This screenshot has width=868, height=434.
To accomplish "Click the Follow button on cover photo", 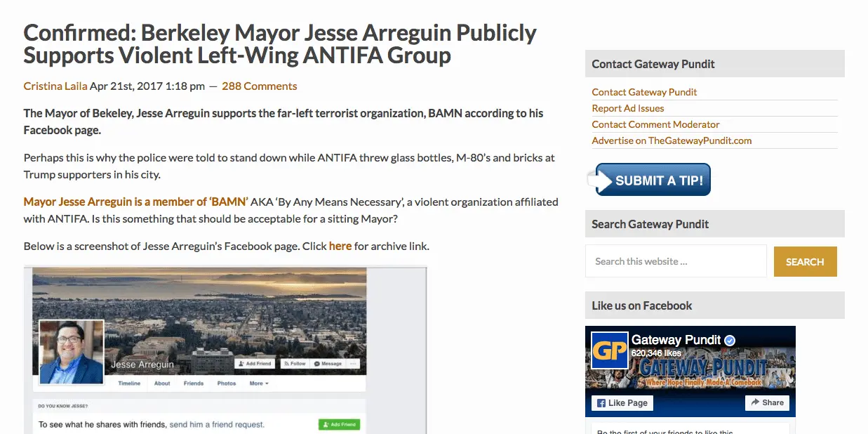I will click(x=294, y=364).
